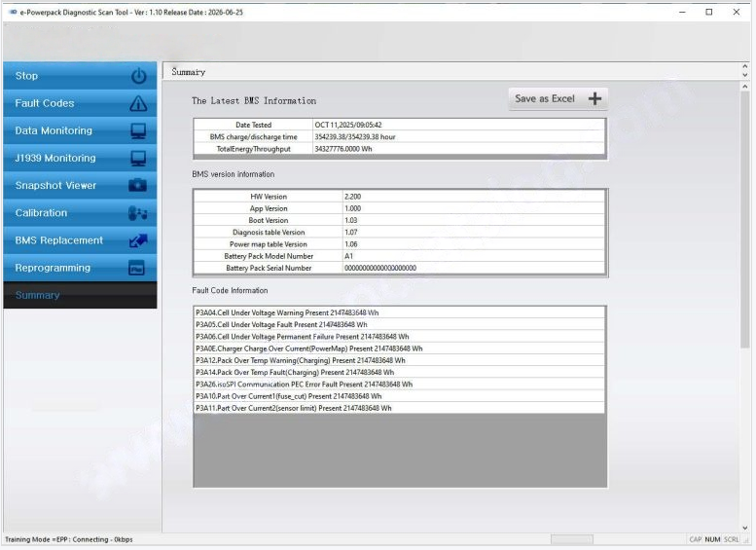Switch to Data Monitoring view
The image size is (756, 550).
coord(54,130)
